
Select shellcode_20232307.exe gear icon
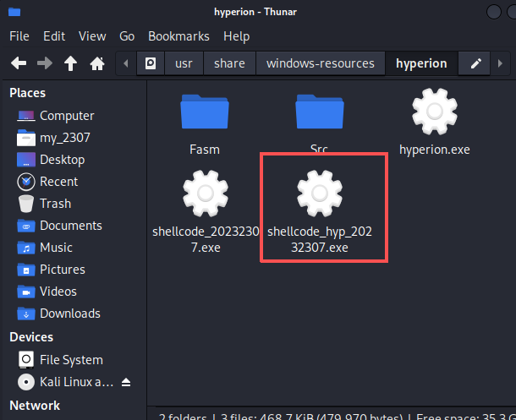[206, 194]
